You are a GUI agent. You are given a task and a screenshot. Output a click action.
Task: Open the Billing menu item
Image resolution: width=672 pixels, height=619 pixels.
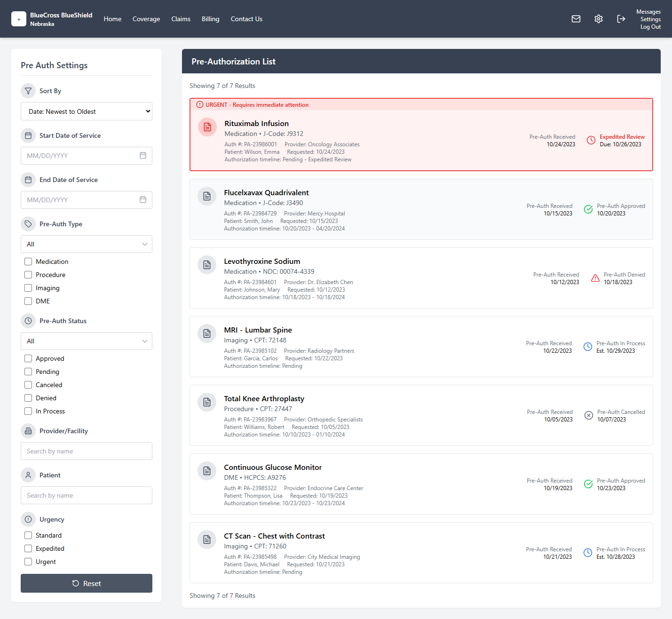click(x=210, y=19)
